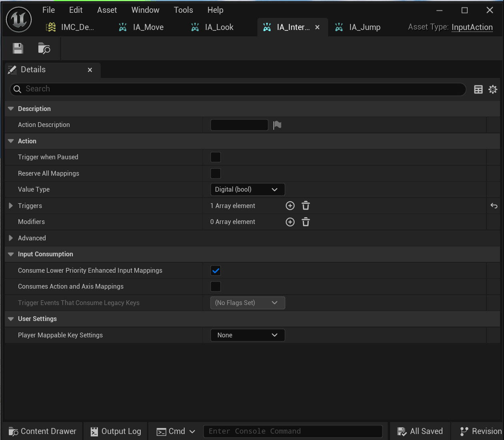Viewport: 504px width, 440px height.
Task: Switch to the IMC_De... tab
Action: [x=71, y=27]
